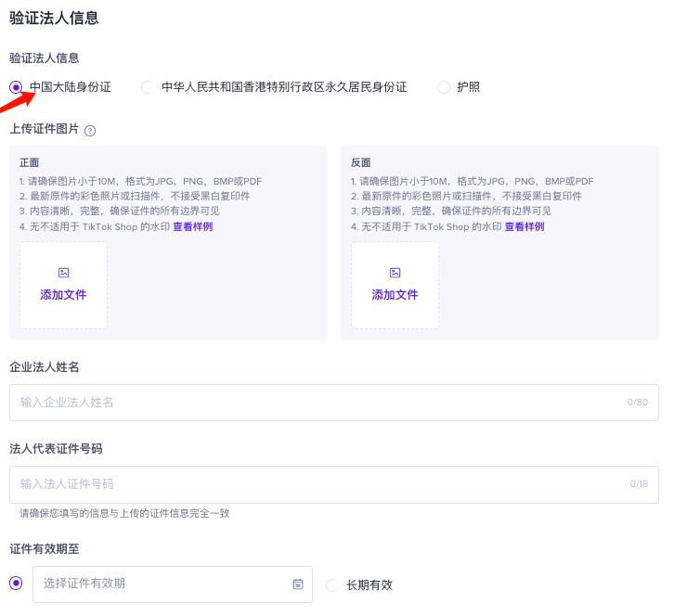Click the 0/80 character counter
This screenshot has height=616, width=674.
point(638,402)
